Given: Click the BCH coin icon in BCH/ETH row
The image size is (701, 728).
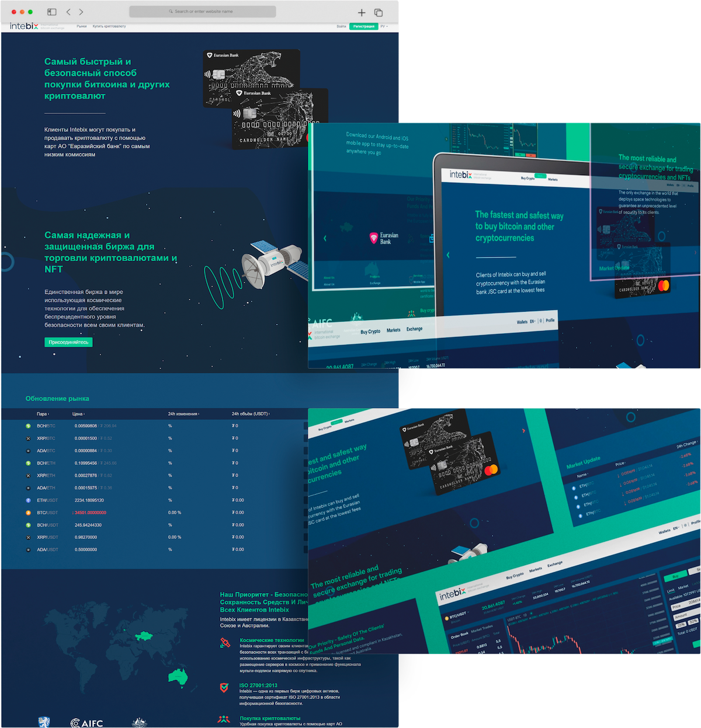Looking at the screenshot, I should tap(28, 463).
